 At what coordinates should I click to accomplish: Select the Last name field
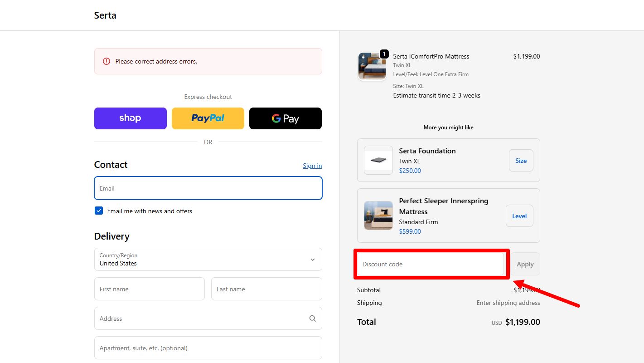[266, 289]
